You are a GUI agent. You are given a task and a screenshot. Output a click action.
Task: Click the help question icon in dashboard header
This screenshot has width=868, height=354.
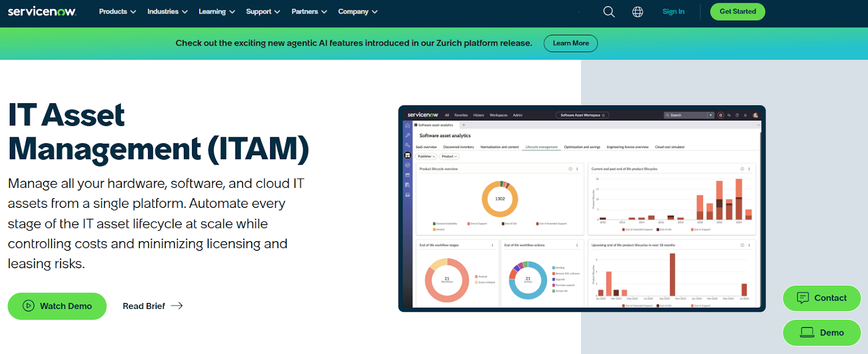pos(737,115)
